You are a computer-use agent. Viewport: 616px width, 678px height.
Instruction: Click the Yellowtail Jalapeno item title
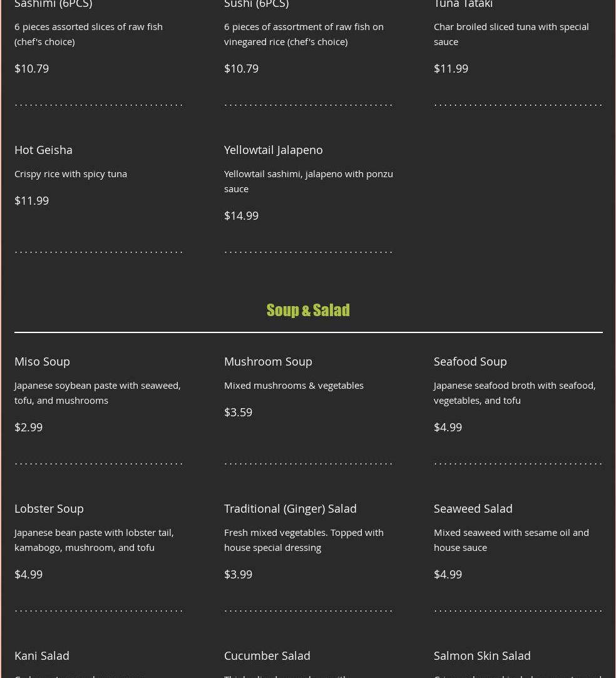pos(273,150)
